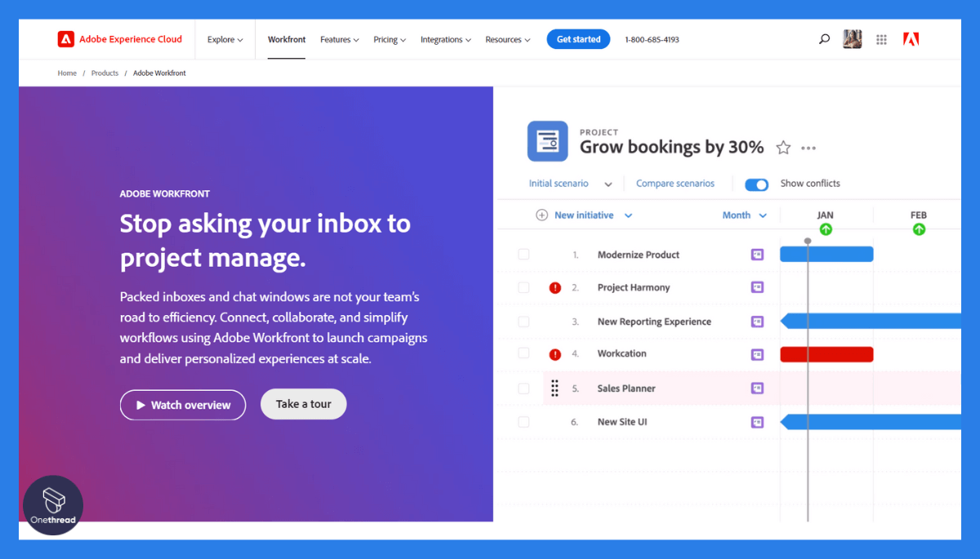Click the user profile avatar
This screenshot has width=980, height=559.
(853, 39)
